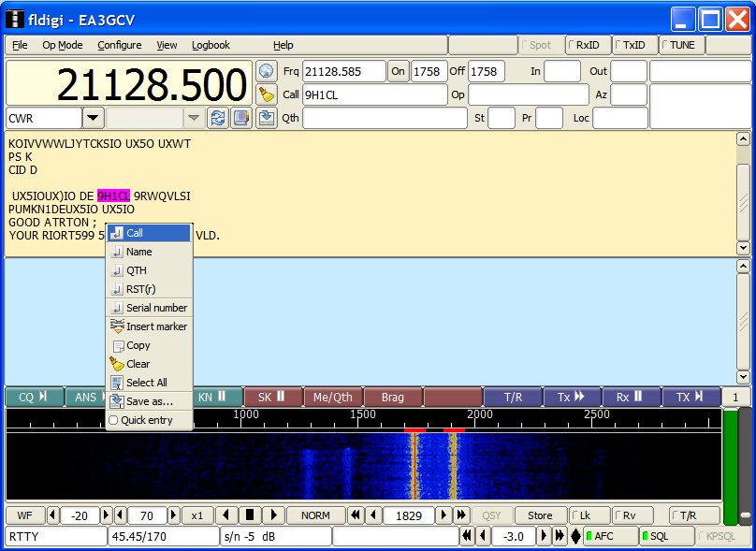Expand the CWR mode dropdown

(x=93, y=118)
